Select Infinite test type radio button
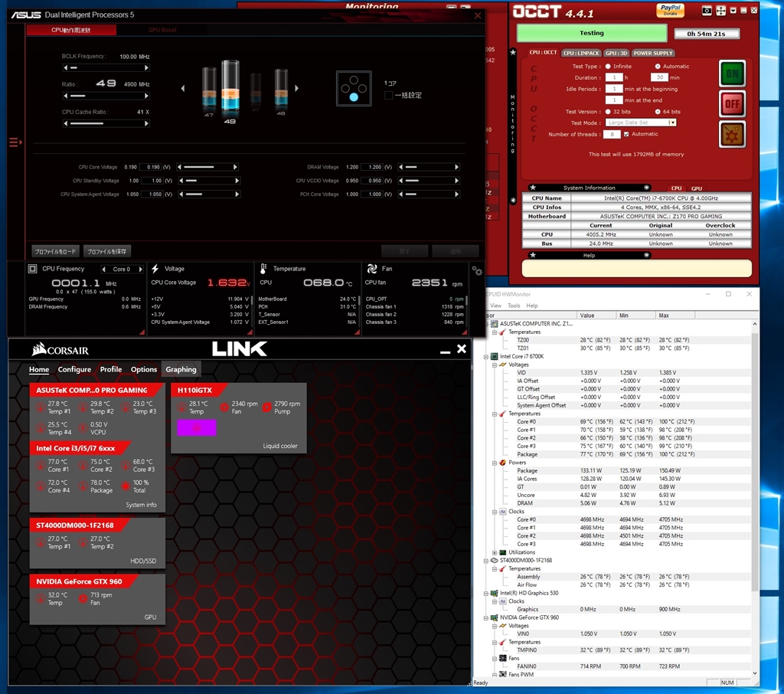Viewport: 784px width, 694px height. point(608,66)
